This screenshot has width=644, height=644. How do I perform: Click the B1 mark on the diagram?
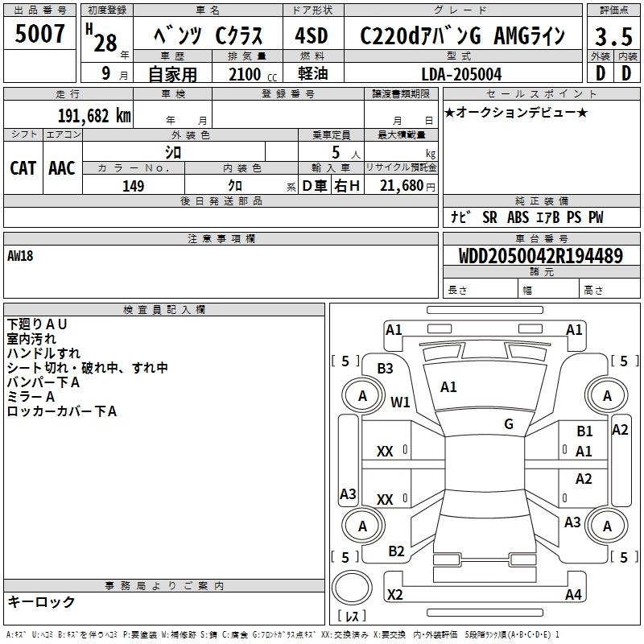click(x=584, y=431)
